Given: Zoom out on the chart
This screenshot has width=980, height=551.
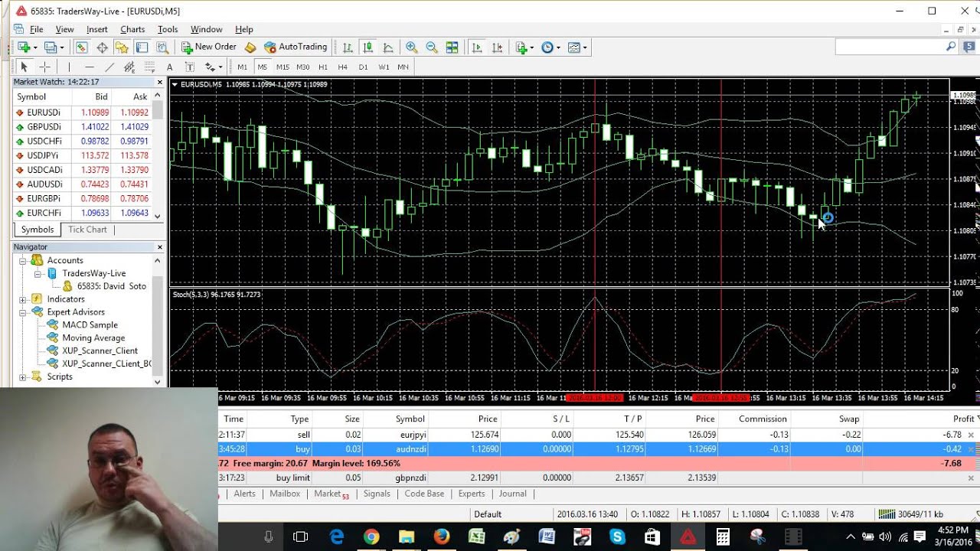Looking at the screenshot, I should coord(432,47).
